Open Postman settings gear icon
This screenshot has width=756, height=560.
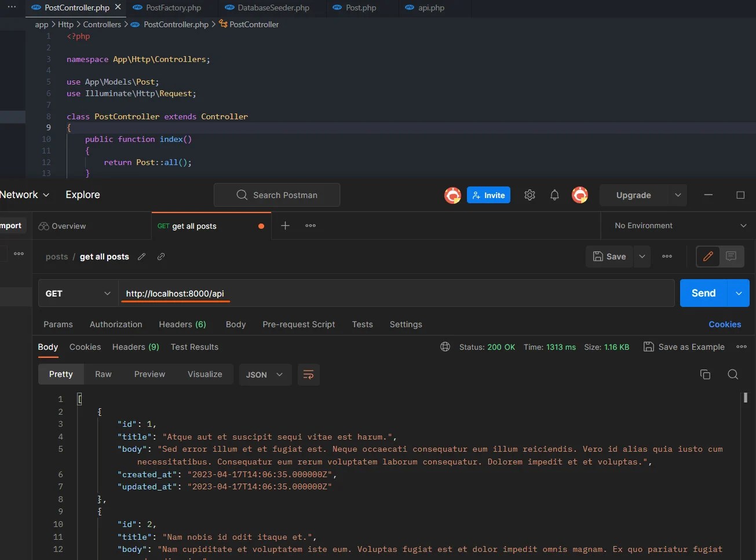point(529,195)
